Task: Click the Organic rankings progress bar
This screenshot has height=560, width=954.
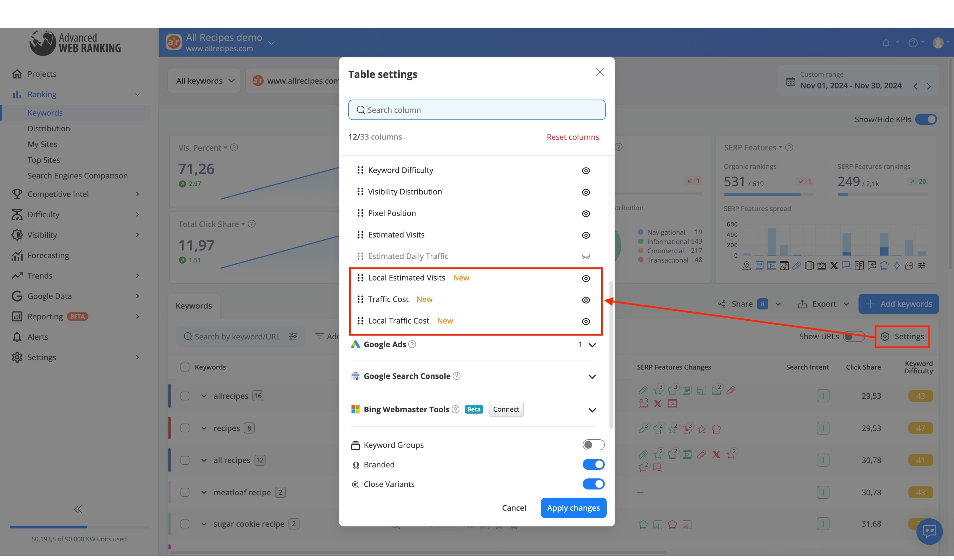Action: tap(768, 195)
